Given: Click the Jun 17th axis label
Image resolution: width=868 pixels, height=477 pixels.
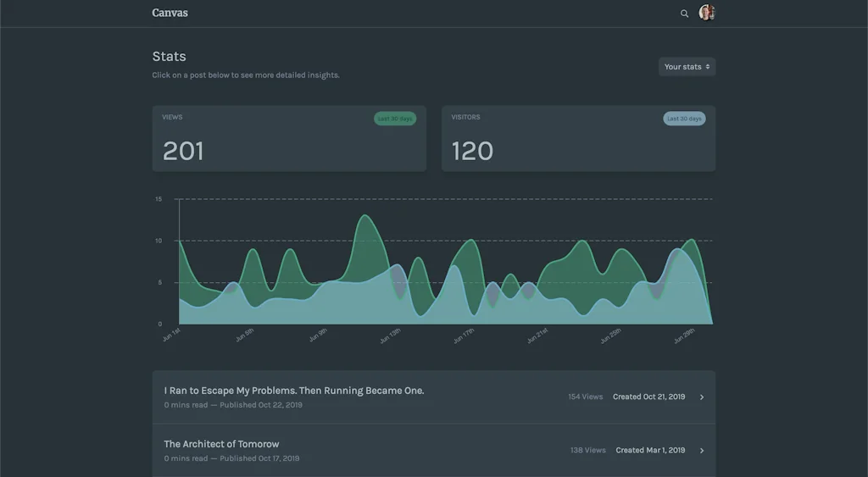Looking at the screenshot, I should pyautogui.click(x=465, y=336).
